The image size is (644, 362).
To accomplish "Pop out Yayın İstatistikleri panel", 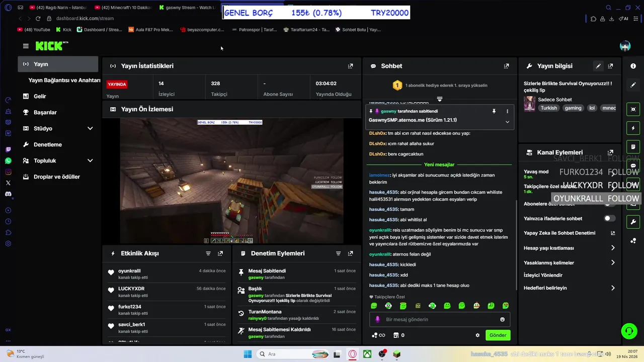I will [x=350, y=66].
